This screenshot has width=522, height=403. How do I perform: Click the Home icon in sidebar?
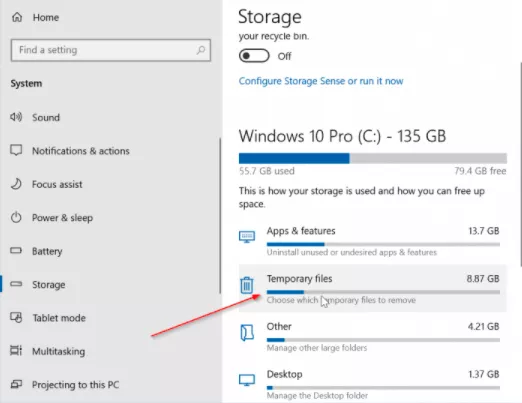tap(17, 17)
